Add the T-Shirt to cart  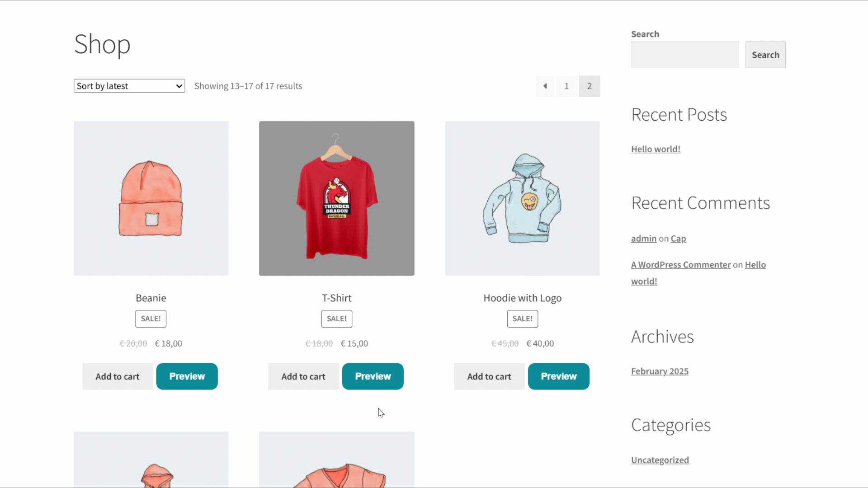coord(303,376)
